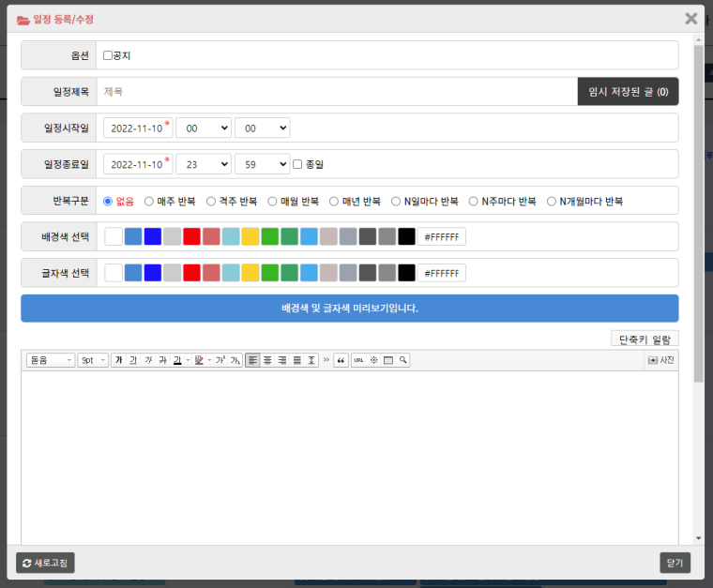Open the 단축키 일람 shortcut list
The height and width of the screenshot is (588, 713).
645,339
